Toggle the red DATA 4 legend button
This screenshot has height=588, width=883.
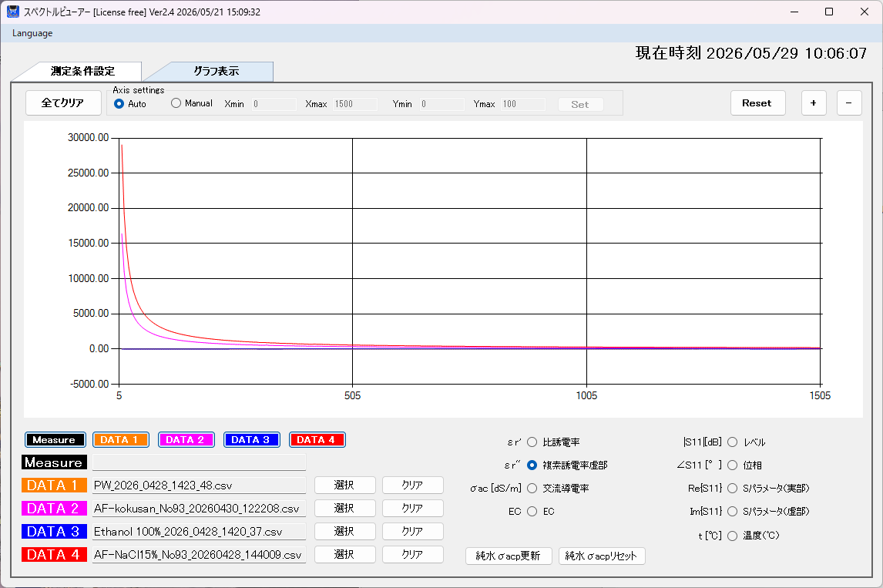pyautogui.click(x=317, y=440)
